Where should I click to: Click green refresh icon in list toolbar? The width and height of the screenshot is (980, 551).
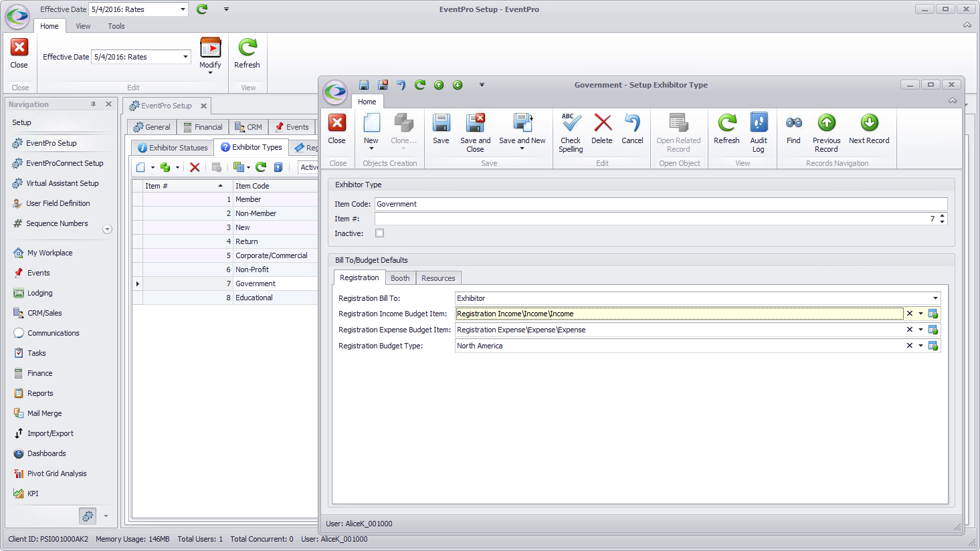[261, 167]
